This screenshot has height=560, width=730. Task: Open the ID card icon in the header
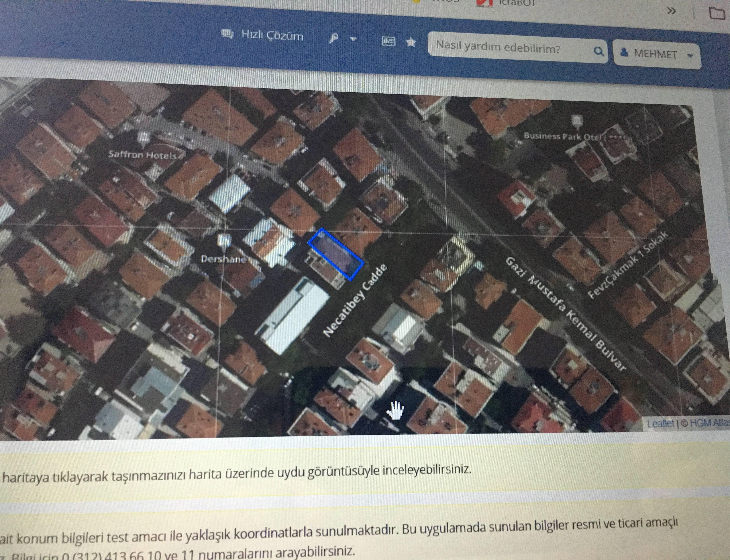pyautogui.click(x=388, y=41)
